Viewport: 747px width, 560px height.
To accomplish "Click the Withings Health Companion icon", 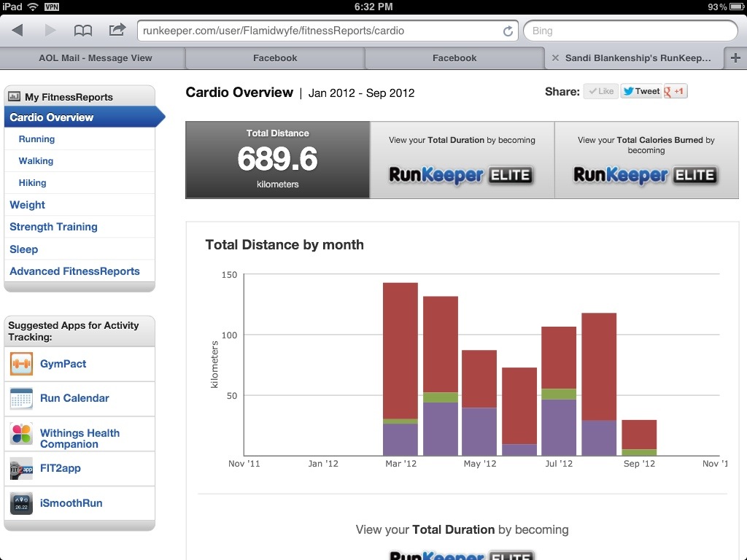I will point(21,434).
